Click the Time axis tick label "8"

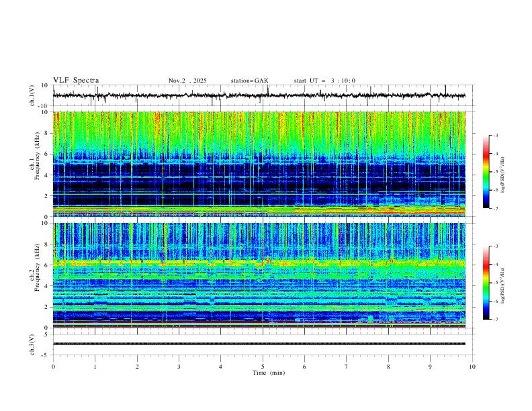pyautogui.click(x=388, y=367)
